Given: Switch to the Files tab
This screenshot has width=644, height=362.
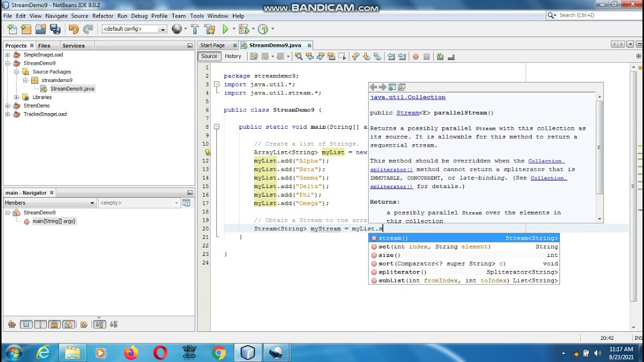Looking at the screenshot, I should [x=44, y=46].
